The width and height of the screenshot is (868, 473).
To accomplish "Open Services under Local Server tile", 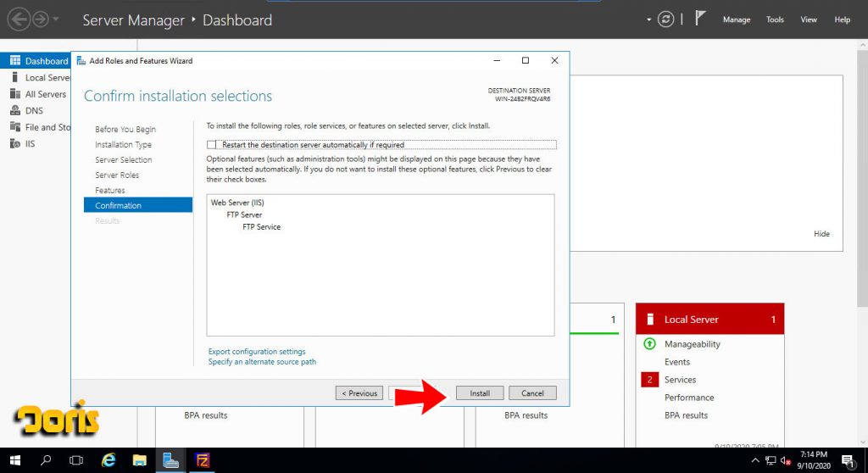I will pos(680,380).
